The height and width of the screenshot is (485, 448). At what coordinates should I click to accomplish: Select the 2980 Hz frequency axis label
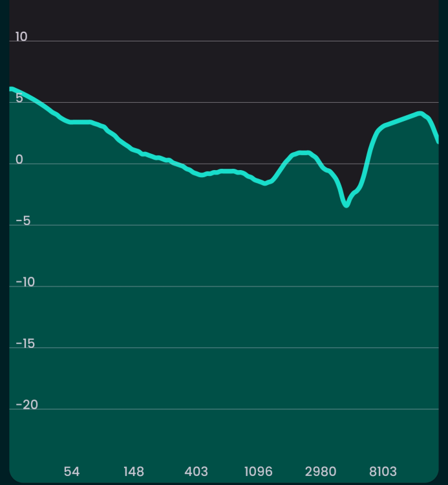coord(321,471)
